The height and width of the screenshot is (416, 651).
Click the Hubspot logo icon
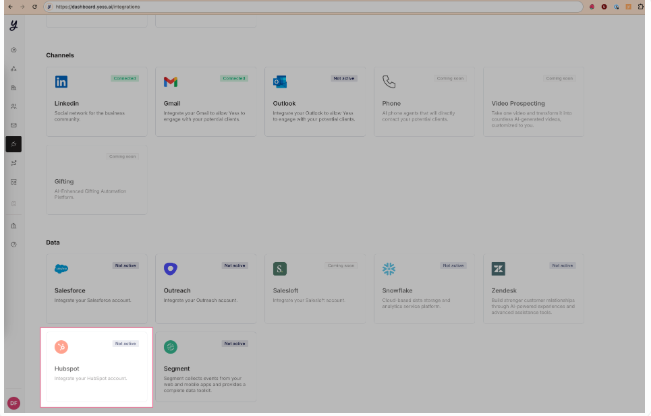61,347
